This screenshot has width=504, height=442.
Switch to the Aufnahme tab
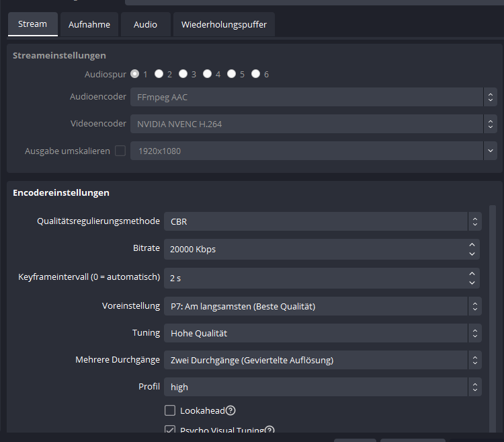tap(89, 25)
